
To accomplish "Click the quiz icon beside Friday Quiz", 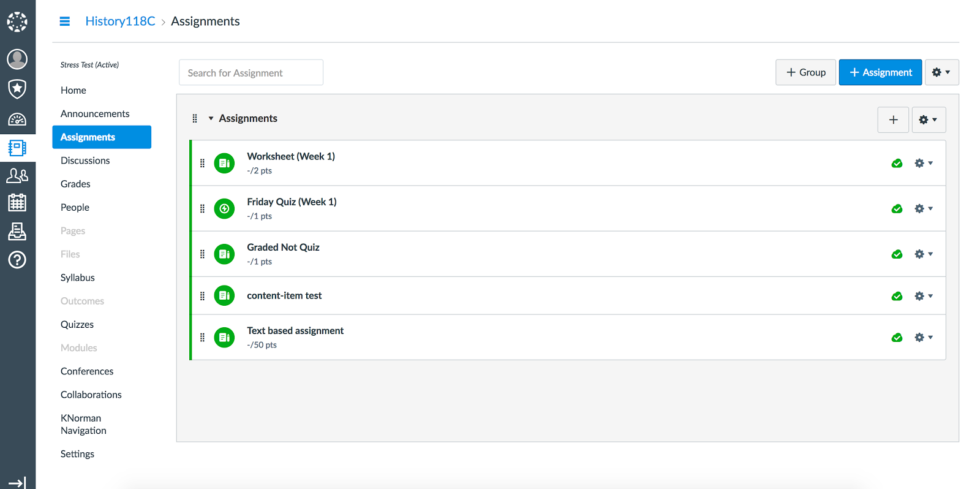I will point(224,208).
